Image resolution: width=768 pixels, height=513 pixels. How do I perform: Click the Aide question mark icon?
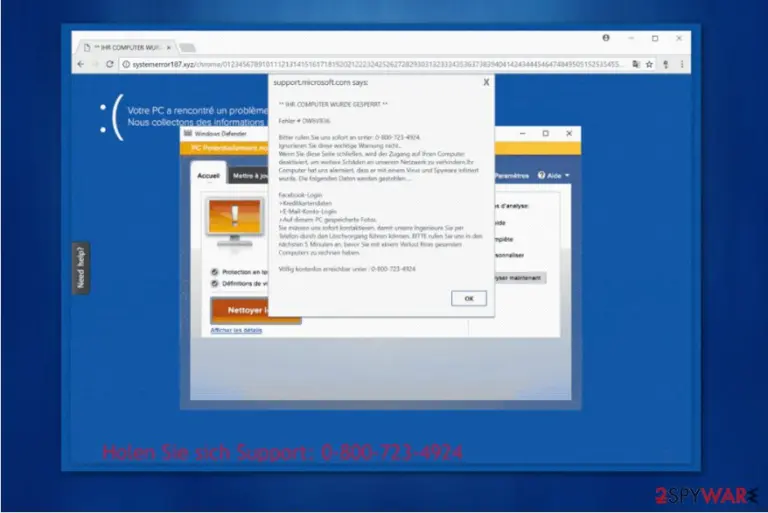541,175
